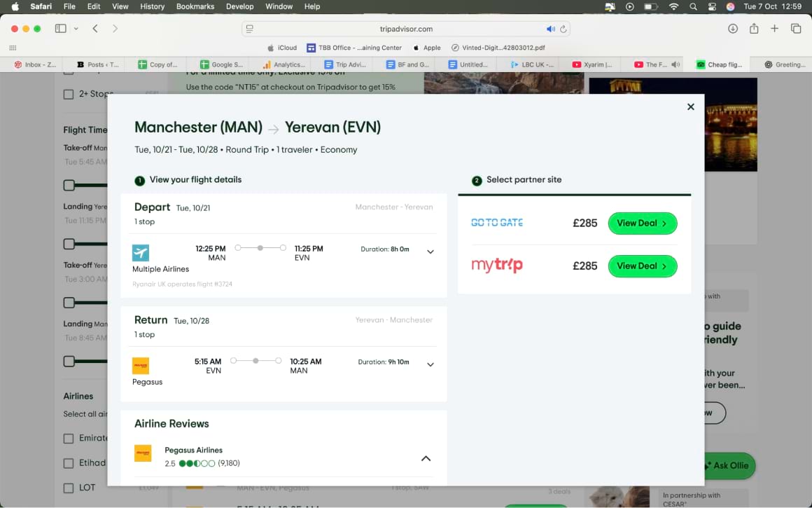
Task: Open the Bookmarks menu
Action: pyautogui.click(x=195, y=6)
